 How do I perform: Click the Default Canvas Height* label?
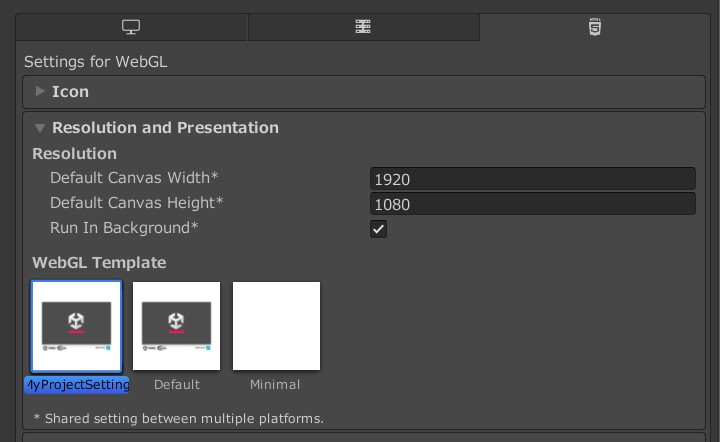pos(136,202)
